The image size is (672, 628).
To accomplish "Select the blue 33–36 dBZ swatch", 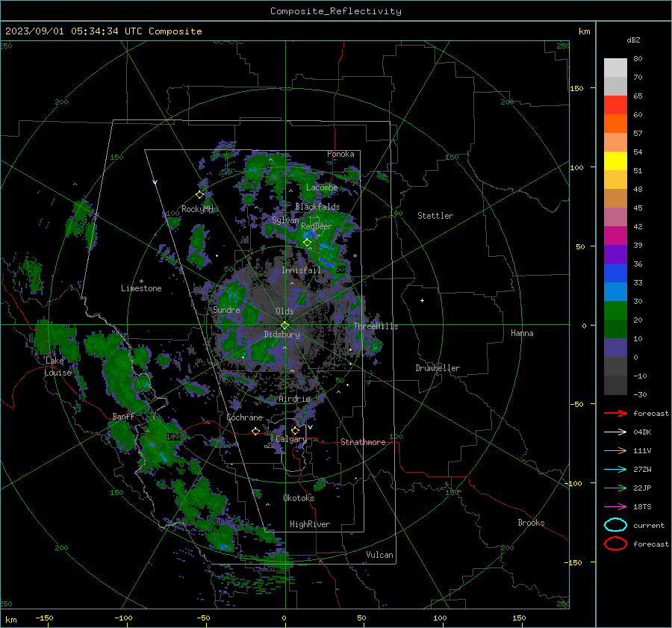I will pyautogui.click(x=615, y=273).
